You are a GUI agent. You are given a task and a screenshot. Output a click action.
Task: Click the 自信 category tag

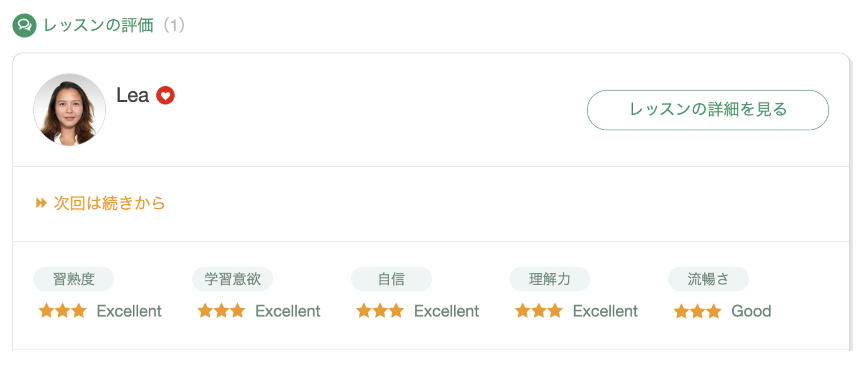(x=391, y=279)
